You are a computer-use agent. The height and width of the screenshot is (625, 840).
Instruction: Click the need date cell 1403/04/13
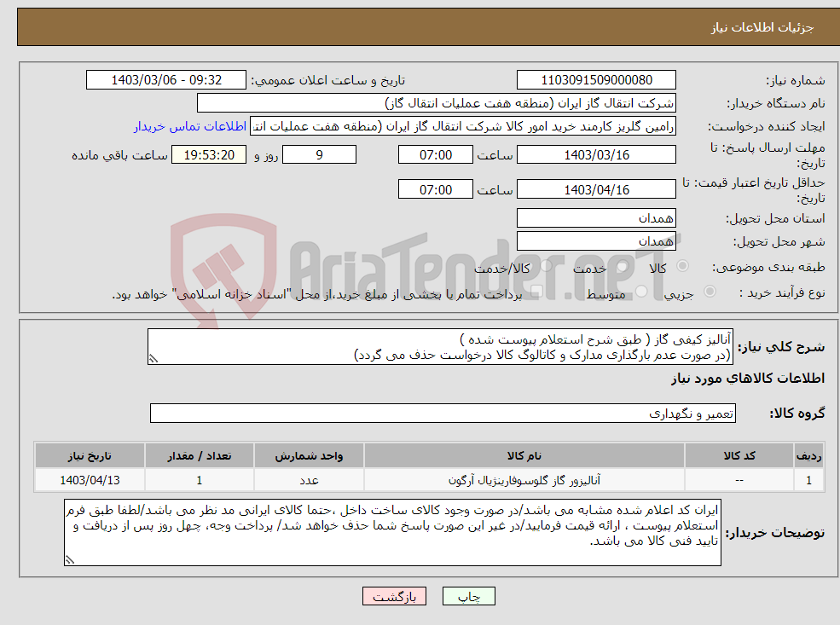point(90,480)
